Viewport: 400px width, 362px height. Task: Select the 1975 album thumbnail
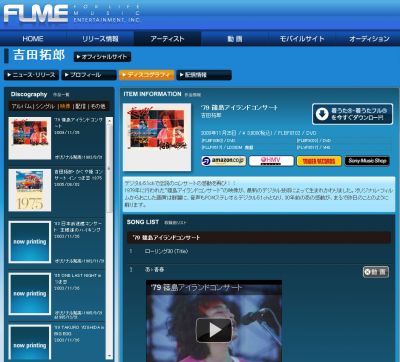(30, 190)
